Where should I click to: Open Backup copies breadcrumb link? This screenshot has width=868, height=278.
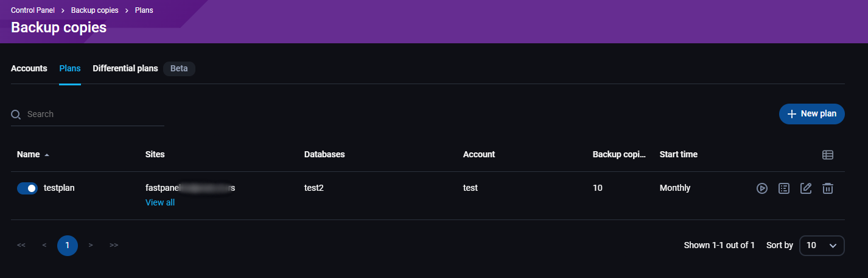pos(95,10)
